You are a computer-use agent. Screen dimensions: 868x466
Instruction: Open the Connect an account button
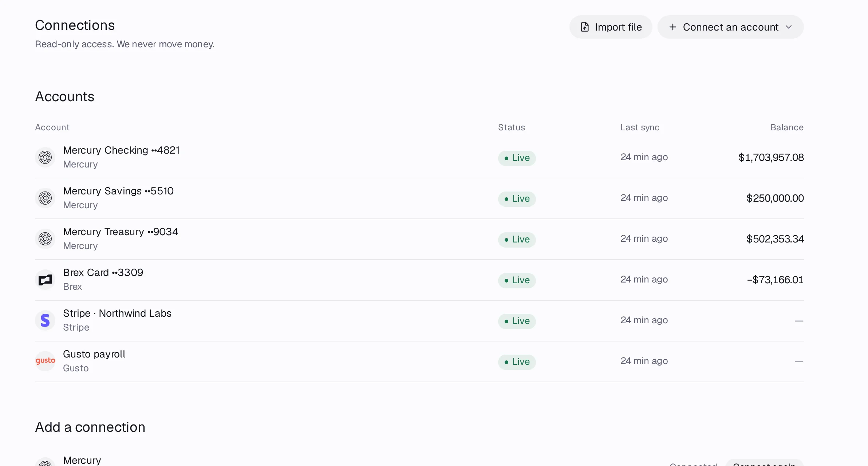click(730, 27)
